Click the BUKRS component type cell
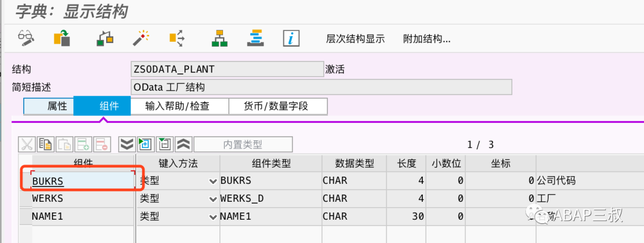Viewport: 644px width, 243px height. point(271,180)
